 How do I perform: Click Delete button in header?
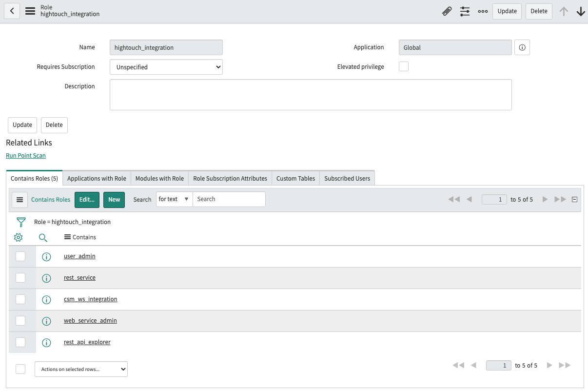click(x=539, y=11)
